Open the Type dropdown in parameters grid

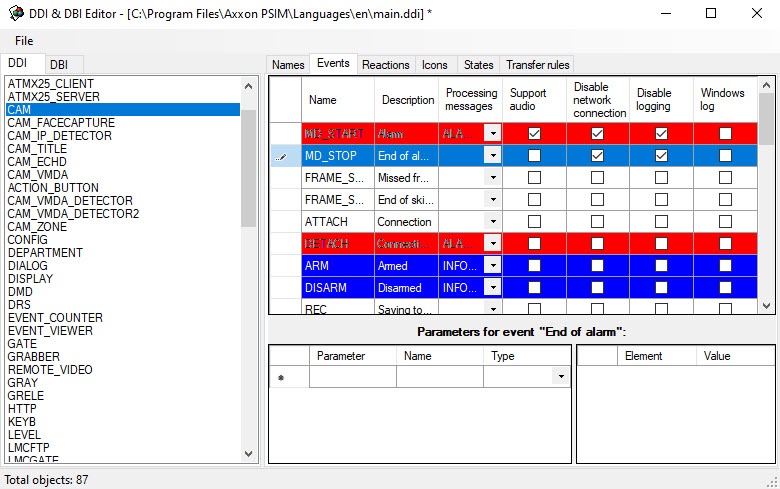(562, 377)
